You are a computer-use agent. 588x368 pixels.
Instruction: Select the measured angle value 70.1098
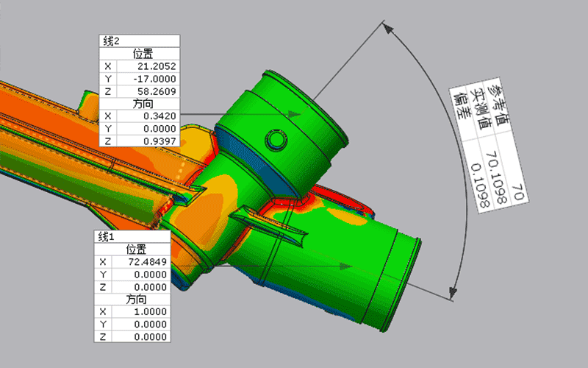498,179
